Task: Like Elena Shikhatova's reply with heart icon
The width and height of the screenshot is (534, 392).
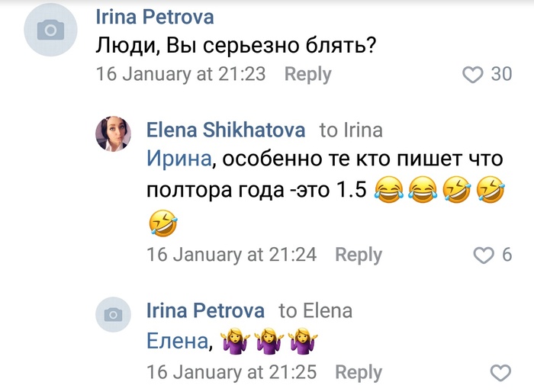Action: click(484, 255)
